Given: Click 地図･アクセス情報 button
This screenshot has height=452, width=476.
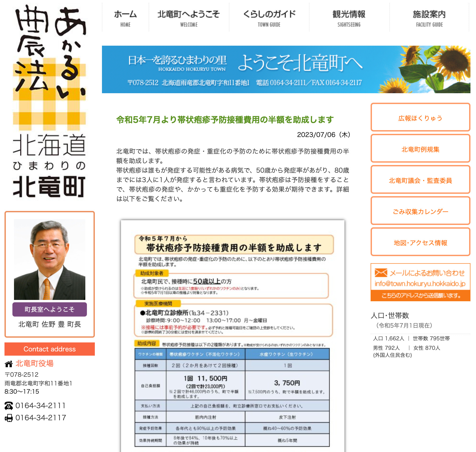Looking at the screenshot, I should click(x=420, y=243).
